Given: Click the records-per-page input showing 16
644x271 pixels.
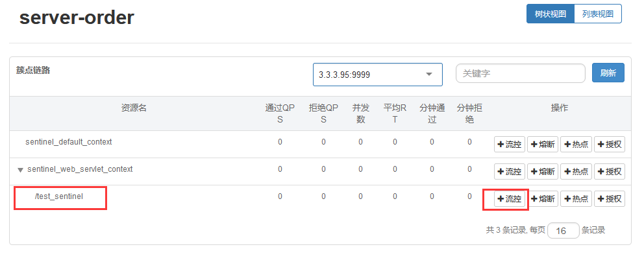Looking at the screenshot, I should pos(563,231).
